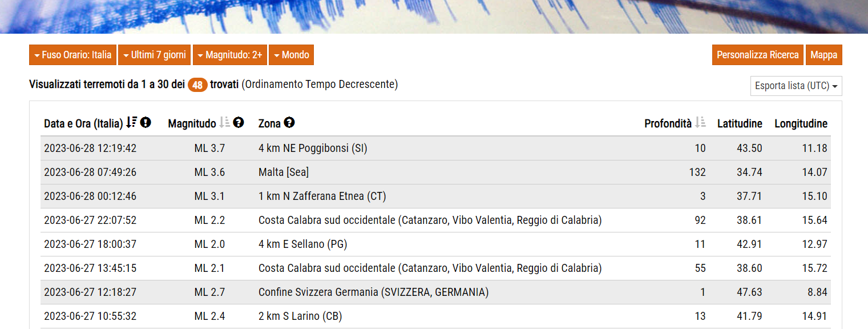Sort the table by the Magnitudo sort icon
Screen dimensions: 868x329
pyautogui.click(x=225, y=123)
